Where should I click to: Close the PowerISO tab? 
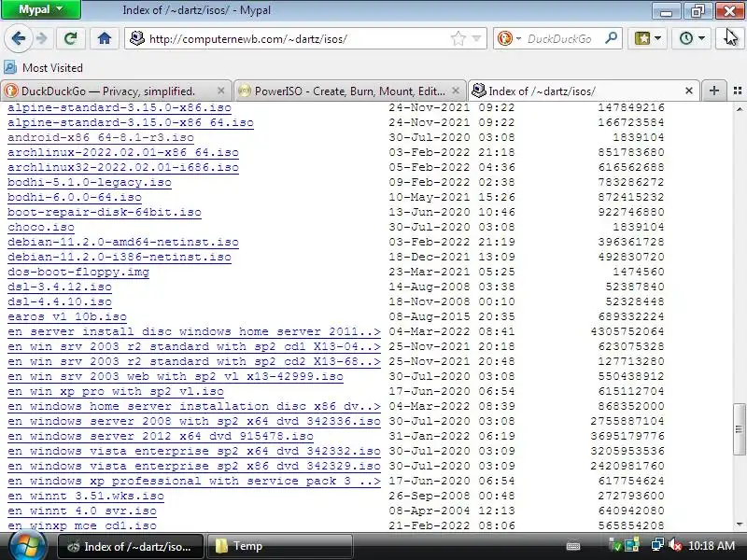pyautogui.click(x=456, y=91)
